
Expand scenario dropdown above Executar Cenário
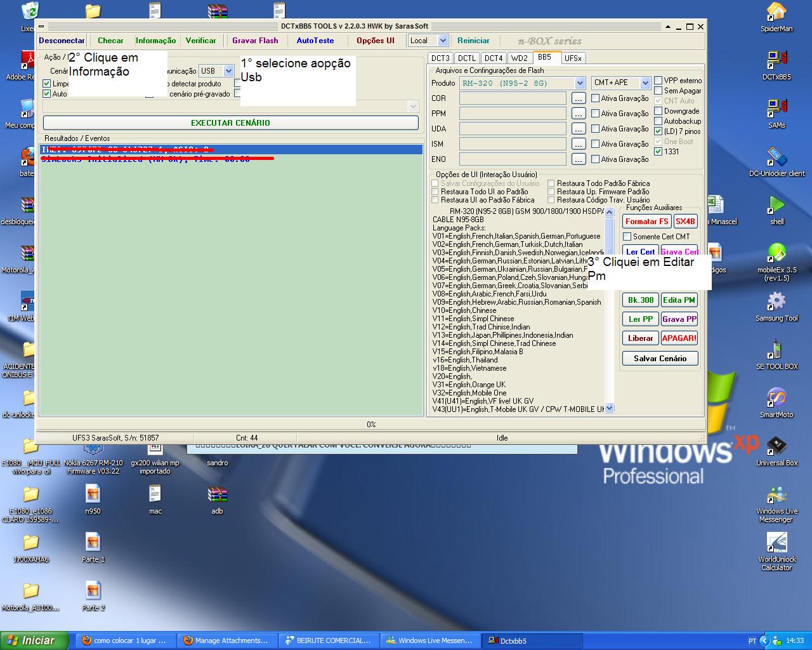[414, 107]
